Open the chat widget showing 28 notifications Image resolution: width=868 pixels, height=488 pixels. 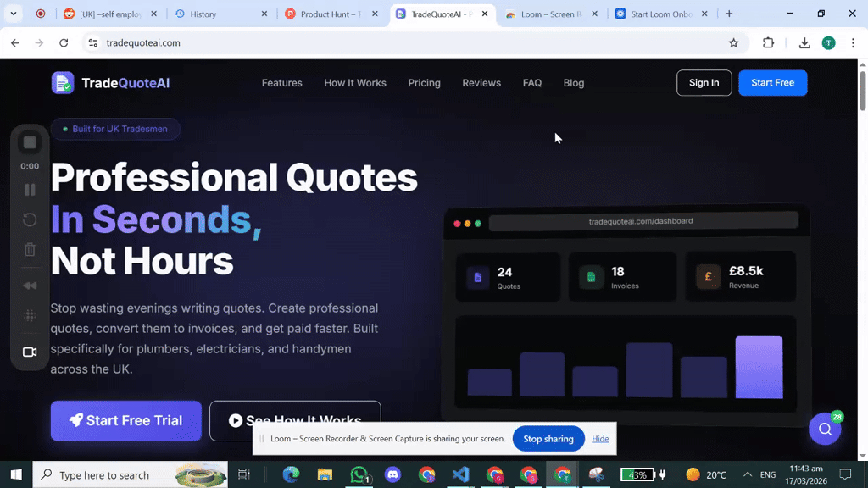coord(825,429)
